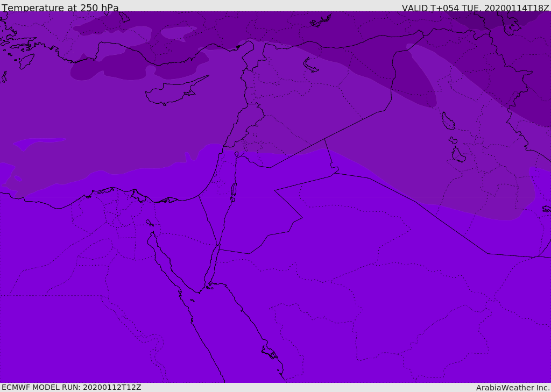This screenshot has width=551, height=392.
Task: Select the 'ArabiaWeather Inc' credit text
Action: pyautogui.click(x=512, y=388)
